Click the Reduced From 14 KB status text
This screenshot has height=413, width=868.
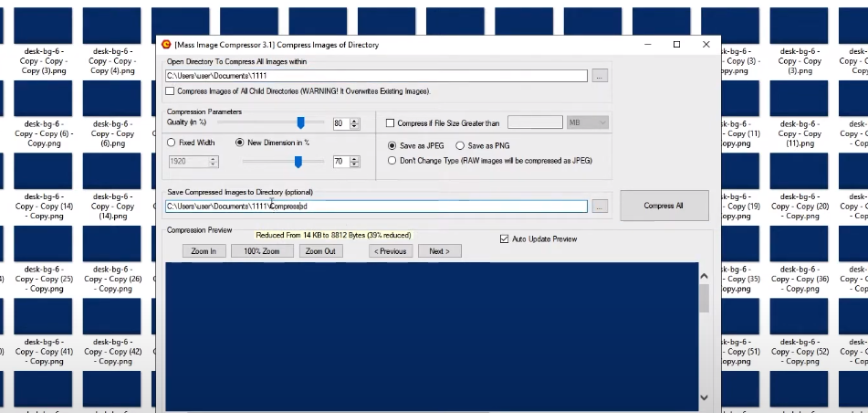point(333,235)
